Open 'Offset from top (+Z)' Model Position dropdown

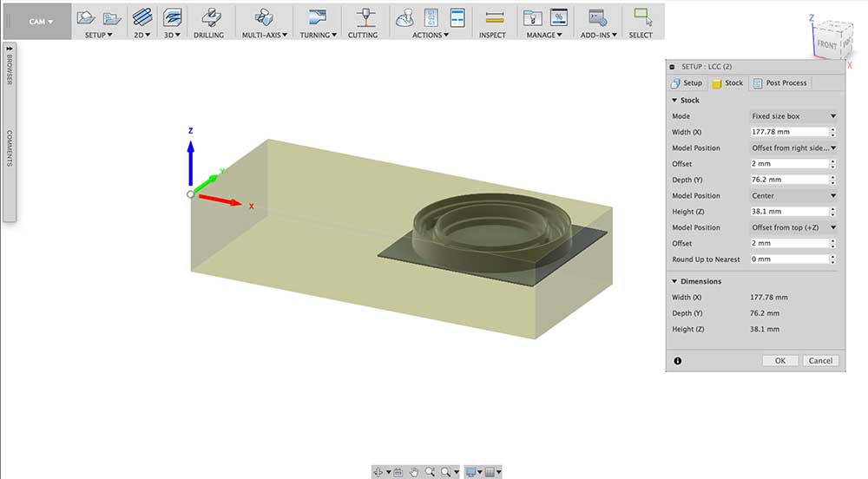click(x=793, y=227)
